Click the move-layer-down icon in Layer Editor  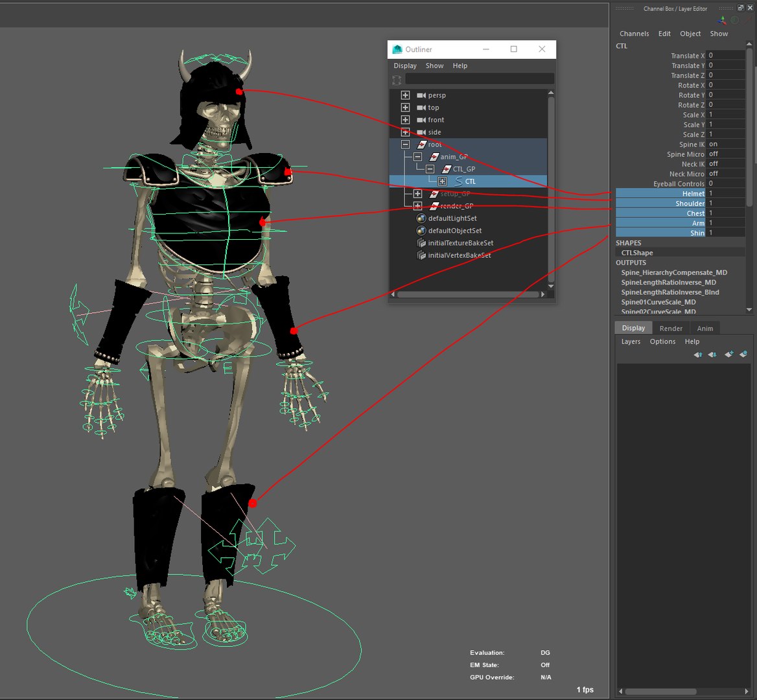click(x=712, y=355)
